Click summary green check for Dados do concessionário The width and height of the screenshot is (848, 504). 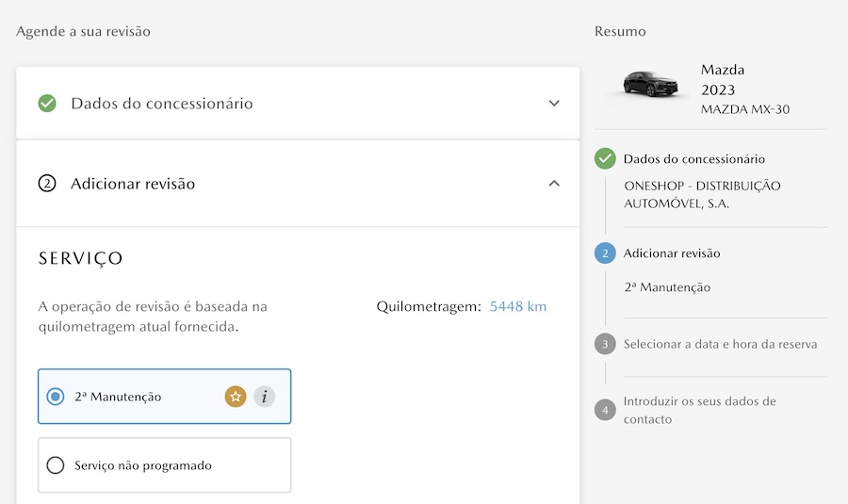605,159
